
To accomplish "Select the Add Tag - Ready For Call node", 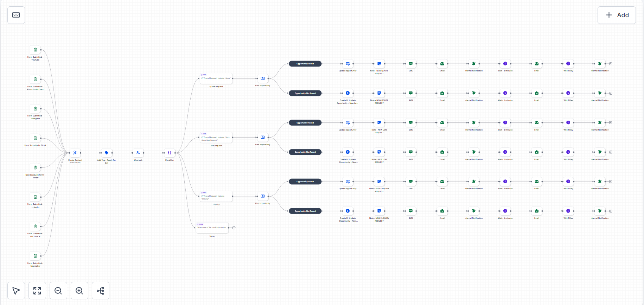I will (107, 153).
